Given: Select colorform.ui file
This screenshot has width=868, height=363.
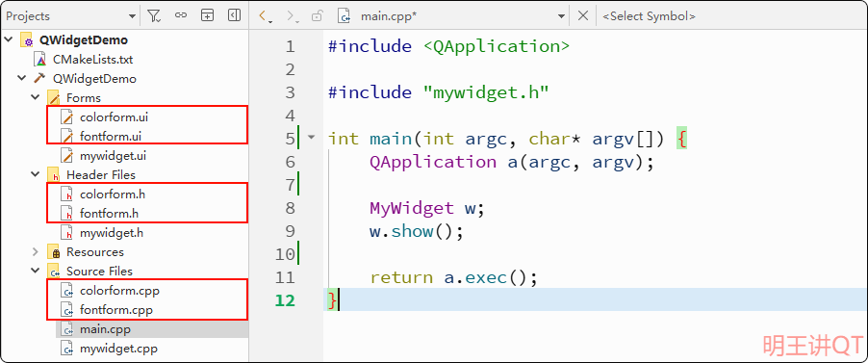Looking at the screenshot, I should [x=115, y=117].
